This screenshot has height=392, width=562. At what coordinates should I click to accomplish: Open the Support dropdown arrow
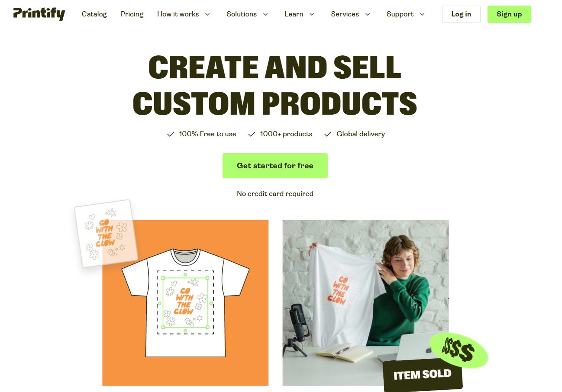point(422,14)
